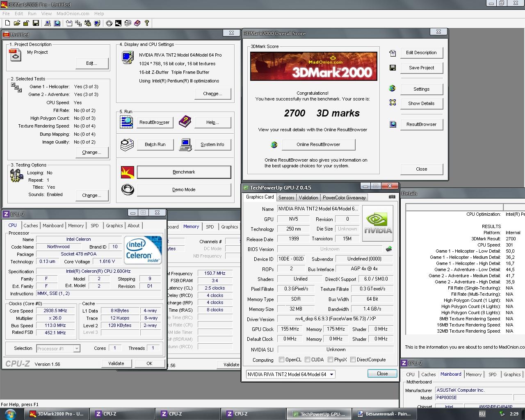Open the Run menu
The image size is (525, 420).
pyautogui.click(x=32, y=14)
